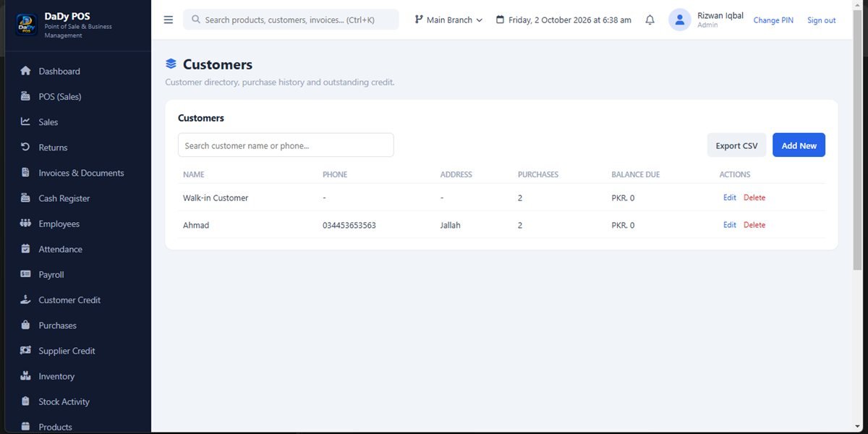The height and width of the screenshot is (434, 868).
Task: Click the Jallah address cell
Action: (450, 225)
